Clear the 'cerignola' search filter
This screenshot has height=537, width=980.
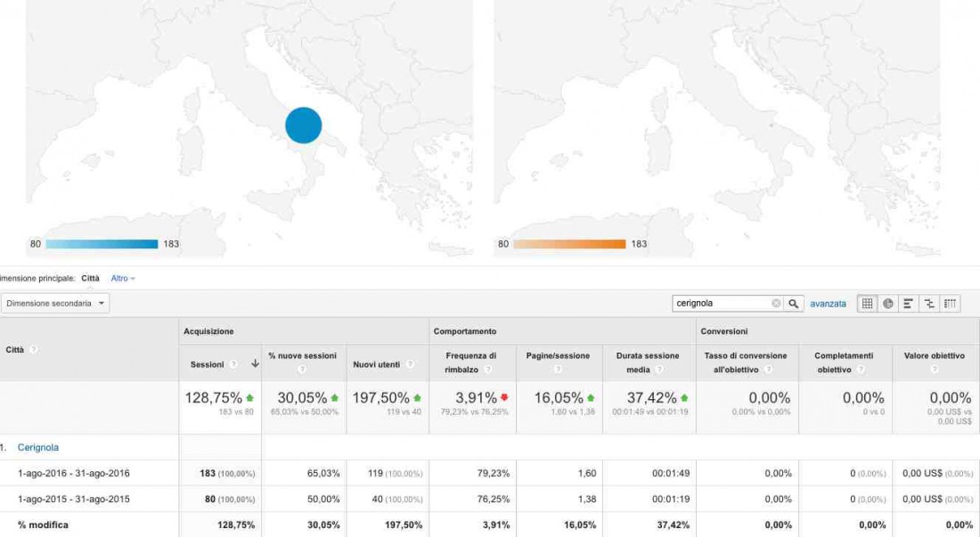(776, 304)
